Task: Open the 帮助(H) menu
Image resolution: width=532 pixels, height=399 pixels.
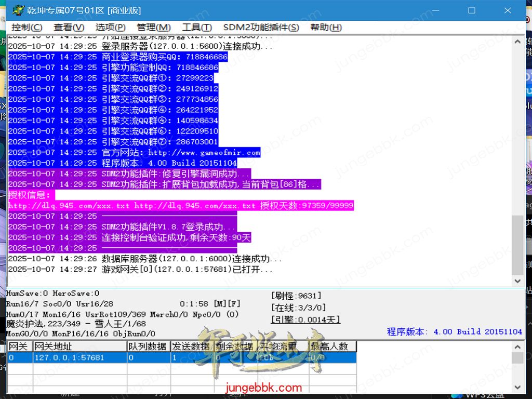Action: tap(326, 28)
